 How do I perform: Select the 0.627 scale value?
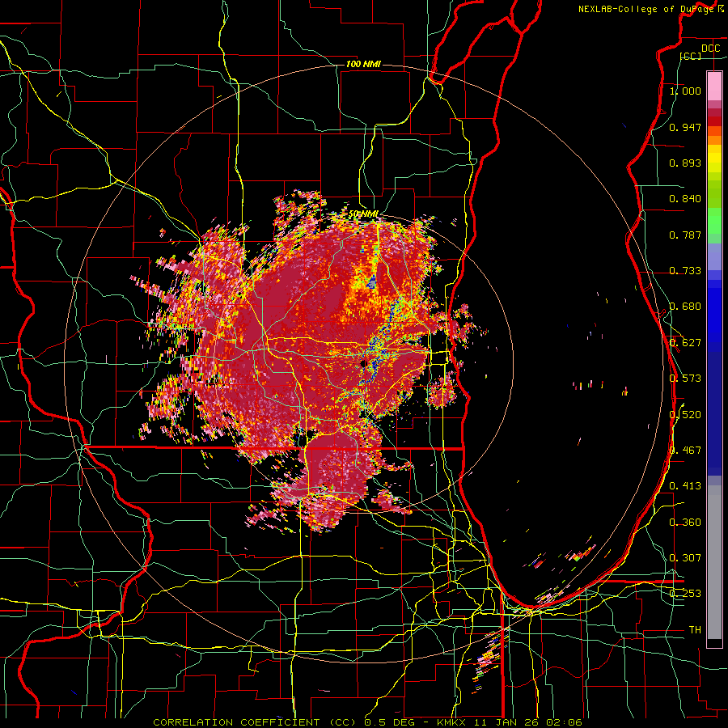click(685, 343)
